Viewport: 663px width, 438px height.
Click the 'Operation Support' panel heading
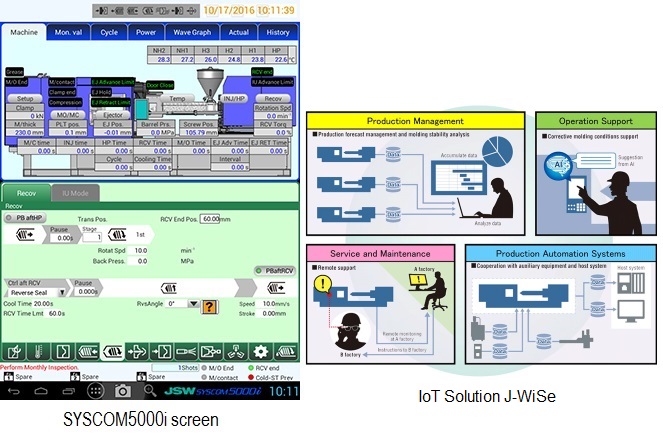(x=596, y=121)
